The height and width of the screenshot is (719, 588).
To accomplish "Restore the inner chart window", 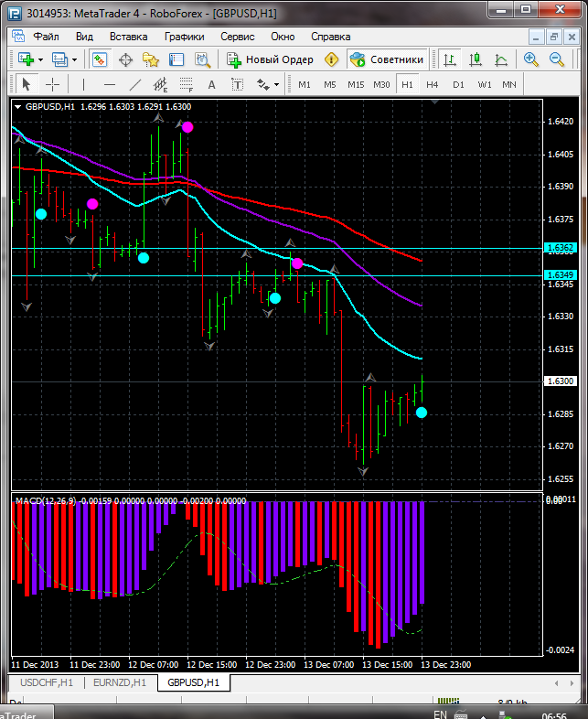I will [x=554, y=37].
